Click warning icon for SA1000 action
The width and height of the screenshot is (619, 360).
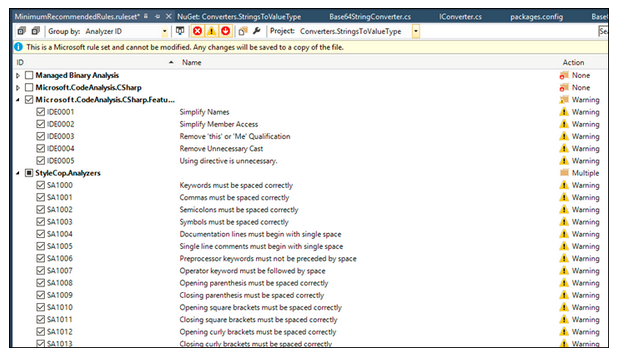click(564, 185)
